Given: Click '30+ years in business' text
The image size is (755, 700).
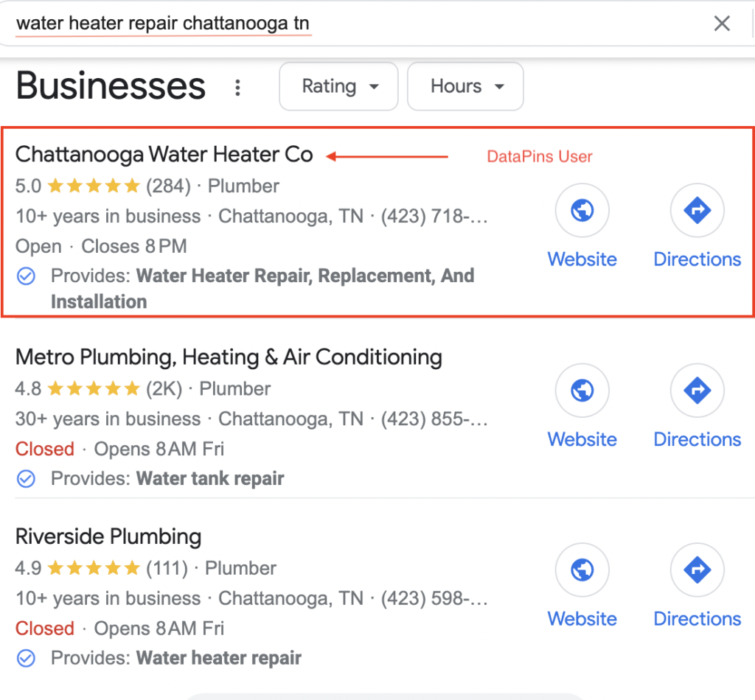Looking at the screenshot, I should [108, 419].
